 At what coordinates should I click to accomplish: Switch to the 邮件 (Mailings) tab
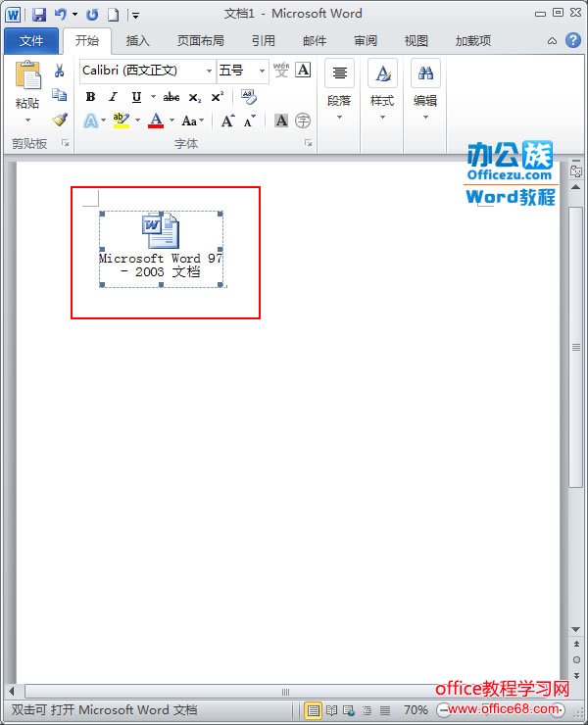[x=315, y=41]
